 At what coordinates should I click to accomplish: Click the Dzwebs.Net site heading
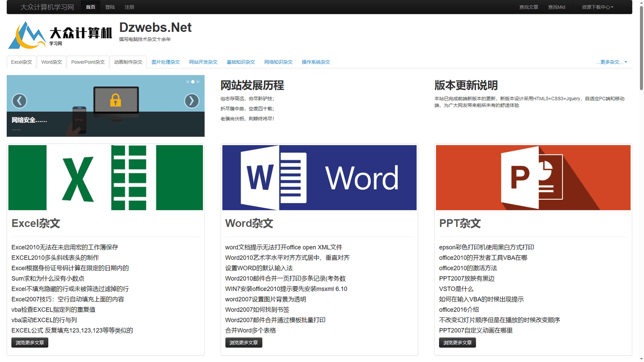point(155,27)
